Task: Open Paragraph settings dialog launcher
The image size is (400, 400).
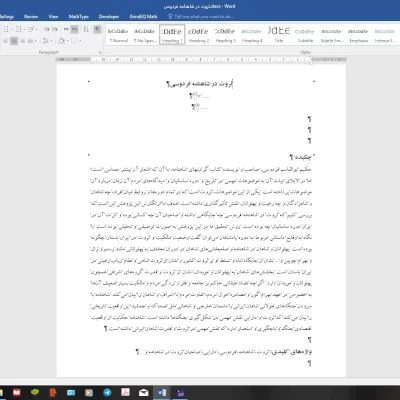Action: 100,52
